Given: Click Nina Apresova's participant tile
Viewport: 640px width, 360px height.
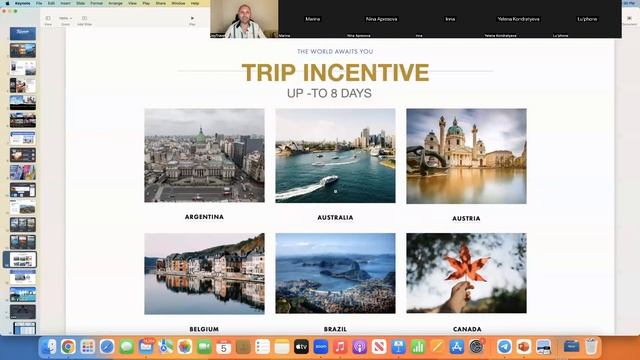Looking at the screenshot, I should tap(381, 19).
